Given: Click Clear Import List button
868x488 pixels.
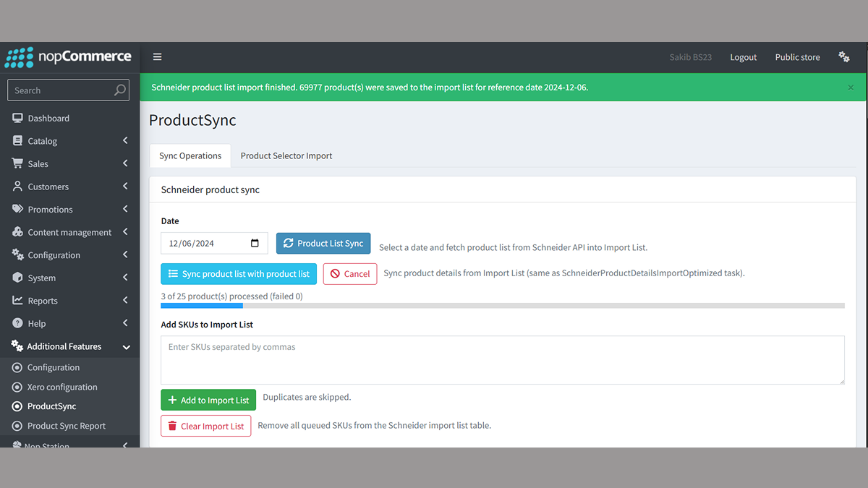Looking at the screenshot, I should (206, 426).
